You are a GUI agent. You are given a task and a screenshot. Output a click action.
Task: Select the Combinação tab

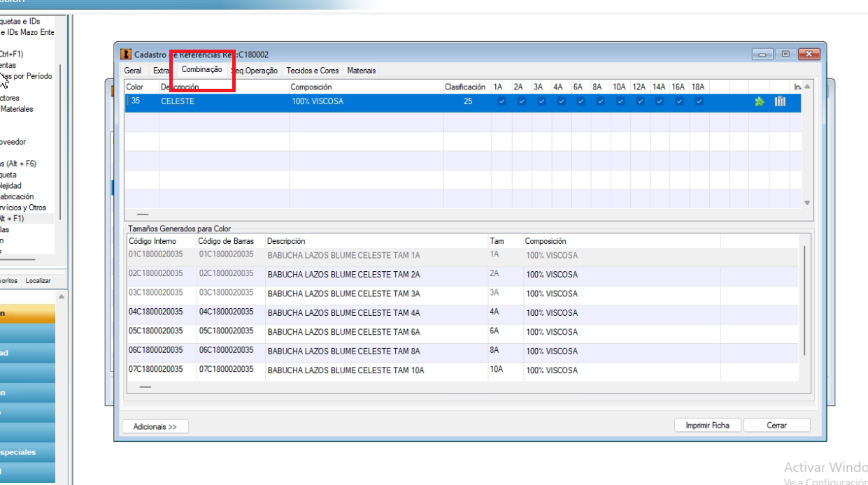point(201,70)
